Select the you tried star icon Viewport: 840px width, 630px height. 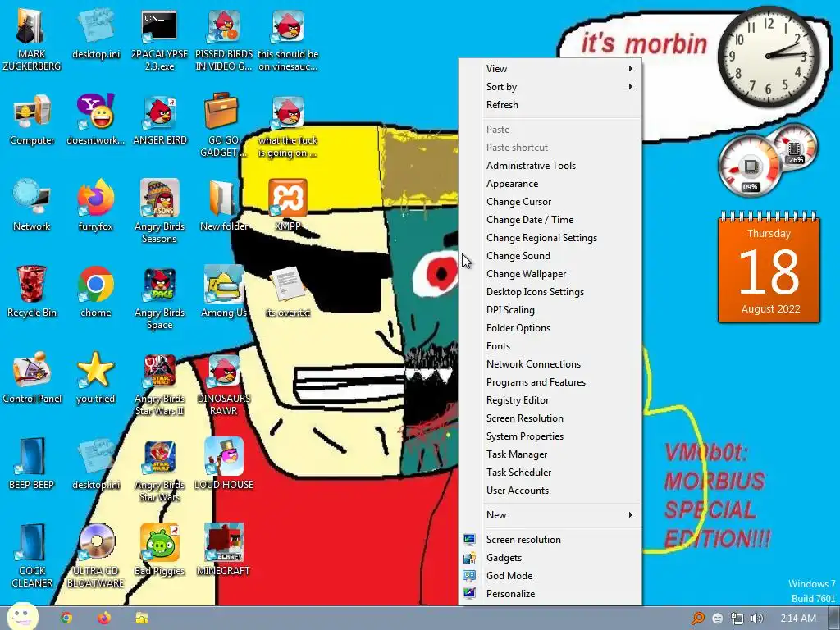point(95,377)
